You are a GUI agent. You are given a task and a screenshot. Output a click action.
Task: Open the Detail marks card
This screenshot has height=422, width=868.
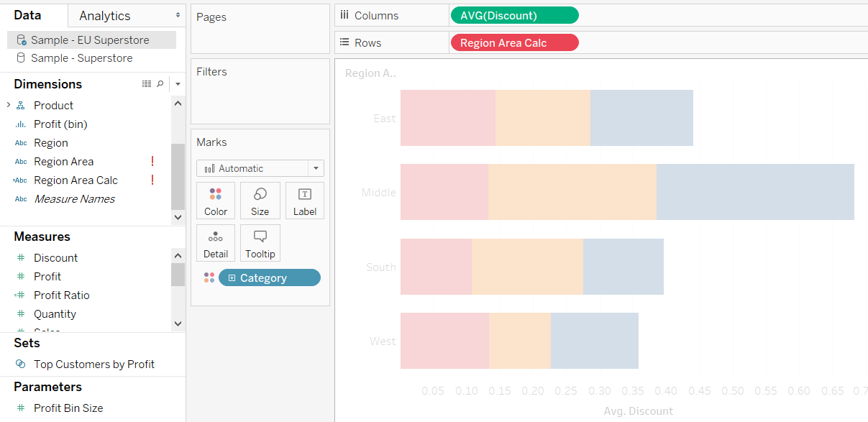215,243
